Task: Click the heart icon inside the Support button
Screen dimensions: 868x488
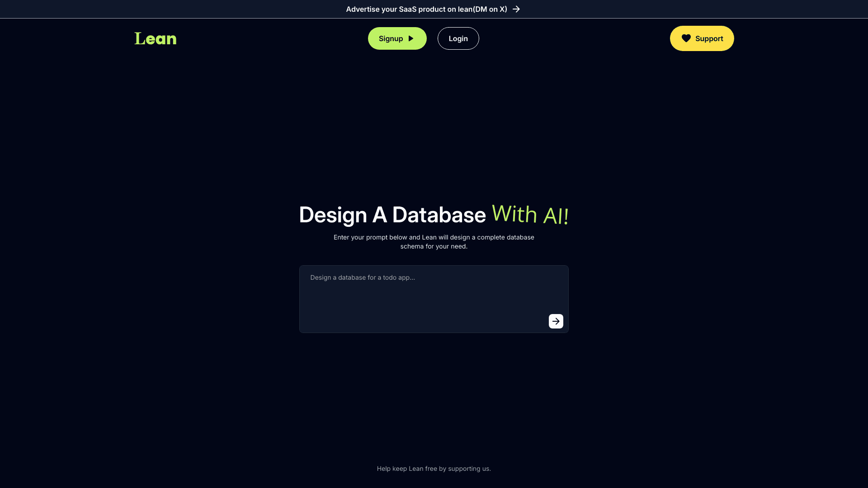Action: (x=686, y=38)
